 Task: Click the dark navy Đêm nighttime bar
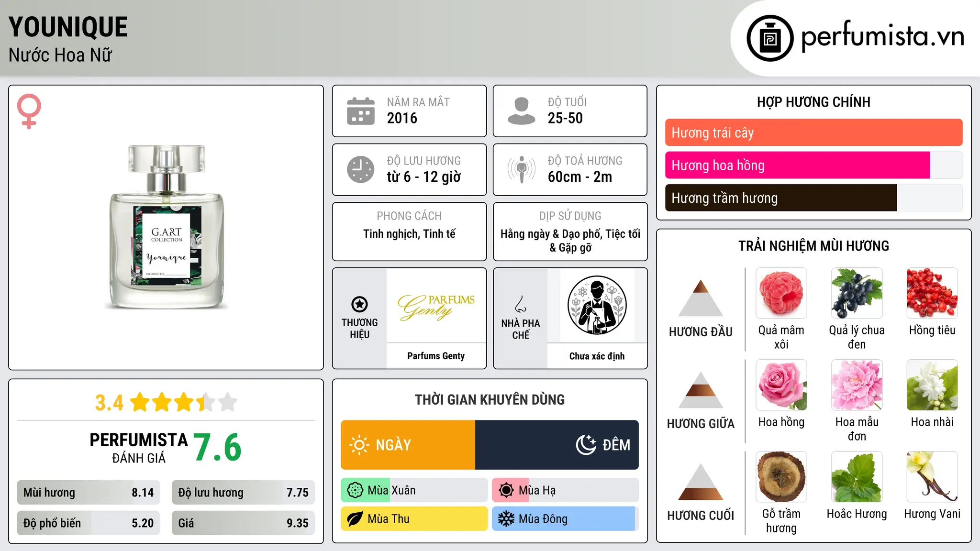[x=557, y=445]
